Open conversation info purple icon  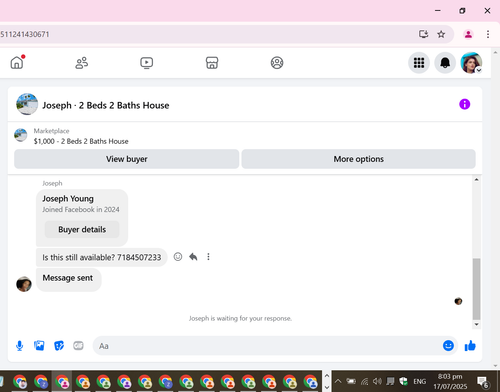(x=464, y=104)
